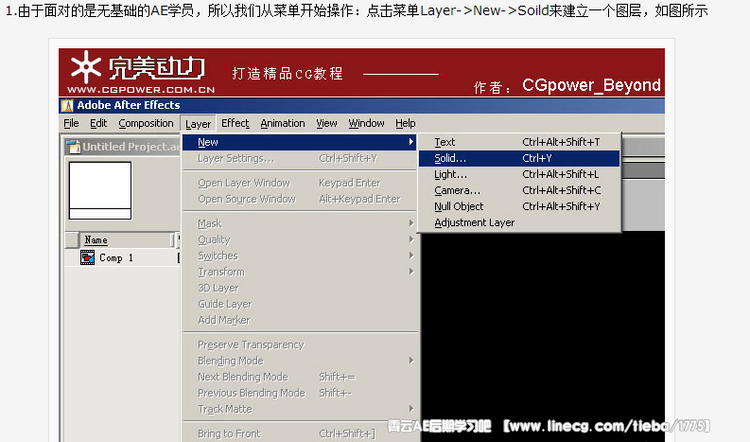The width and height of the screenshot is (750, 442).
Task: Open the View menu
Action: pos(327,123)
